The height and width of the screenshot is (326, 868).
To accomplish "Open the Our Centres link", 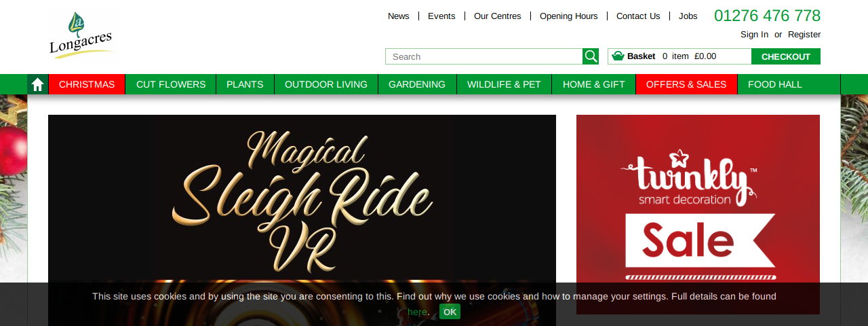I will (498, 16).
